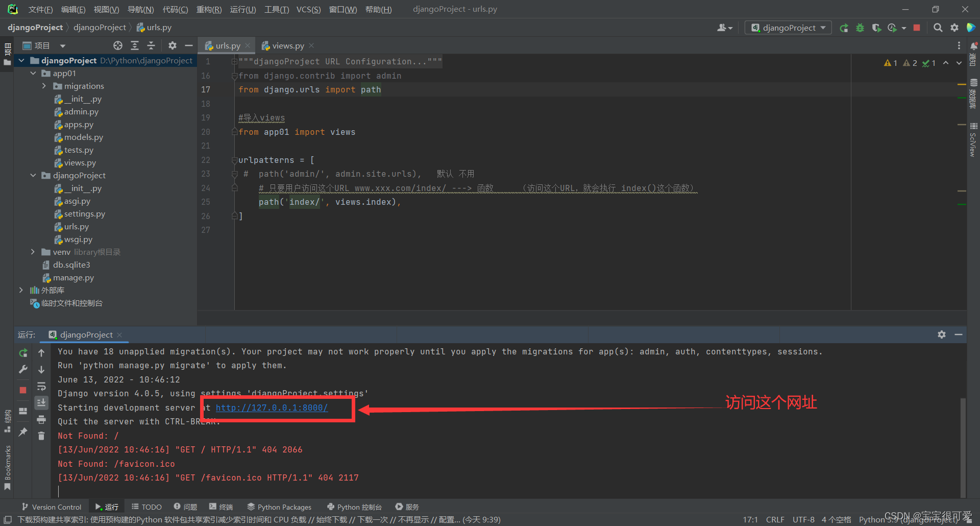Open http://127.0.0.1:8000/ link in console
Viewport: 980px width, 526px height.
pyautogui.click(x=272, y=408)
